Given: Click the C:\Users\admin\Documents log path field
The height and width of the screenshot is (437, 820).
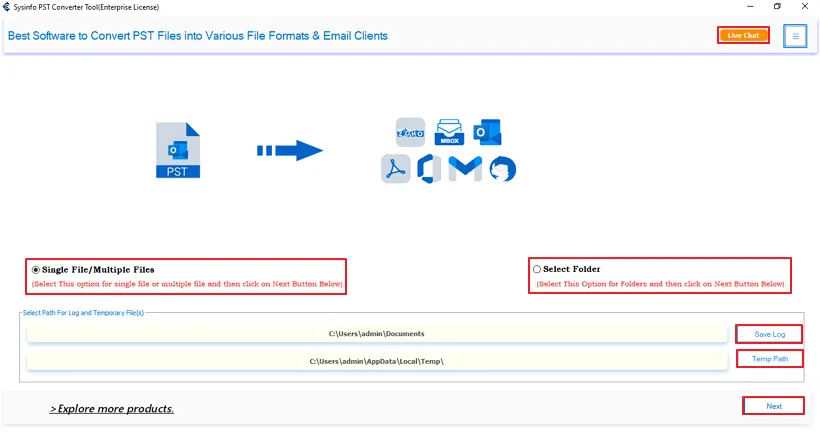Looking at the screenshot, I should (x=377, y=334).
